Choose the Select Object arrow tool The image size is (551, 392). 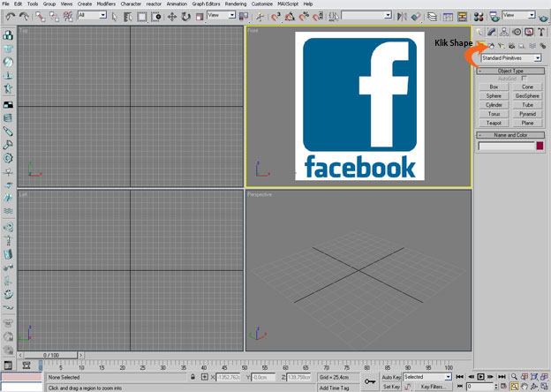coord(114,17)
